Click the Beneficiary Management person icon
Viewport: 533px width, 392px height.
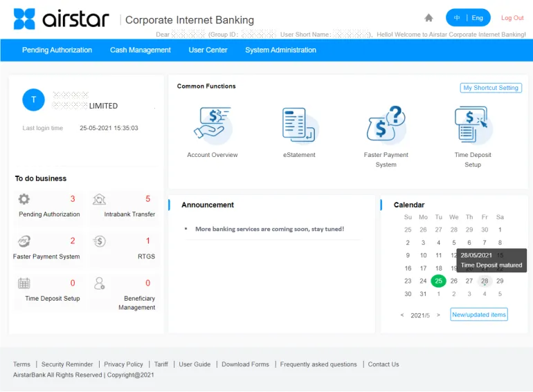[x=99, y=283]
